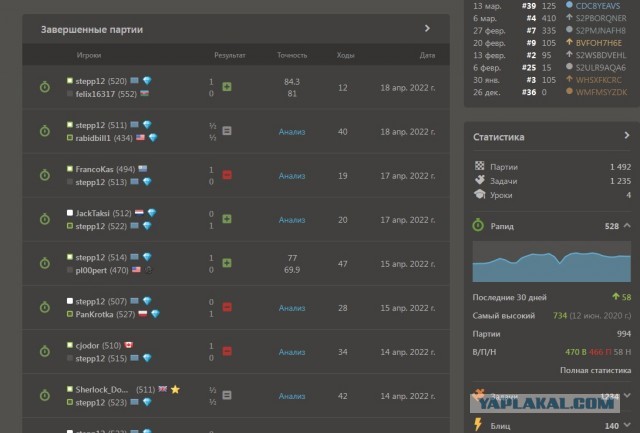Open tournament S2PBORQNER link
Viewport: 640px width, 433px height.
601,18
